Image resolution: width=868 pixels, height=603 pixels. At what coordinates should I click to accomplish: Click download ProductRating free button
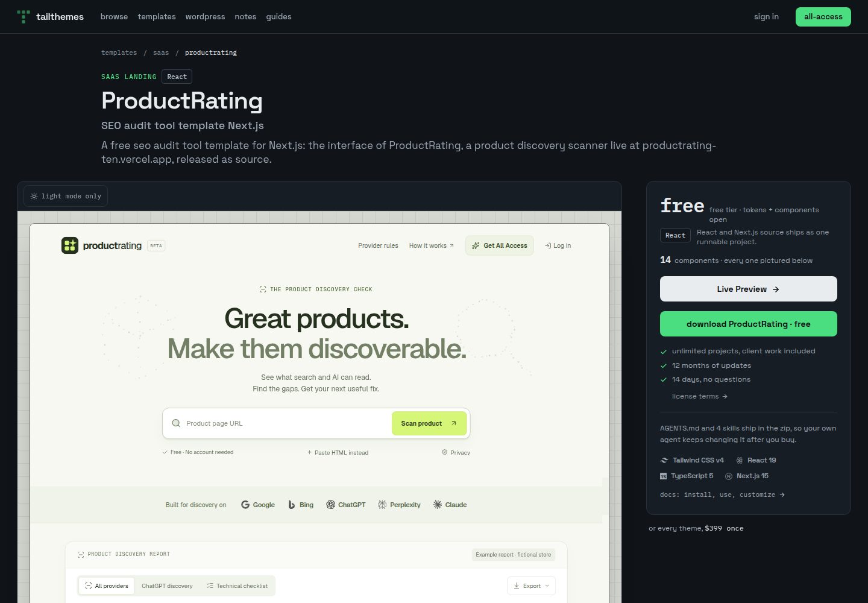tap(748, 324)
